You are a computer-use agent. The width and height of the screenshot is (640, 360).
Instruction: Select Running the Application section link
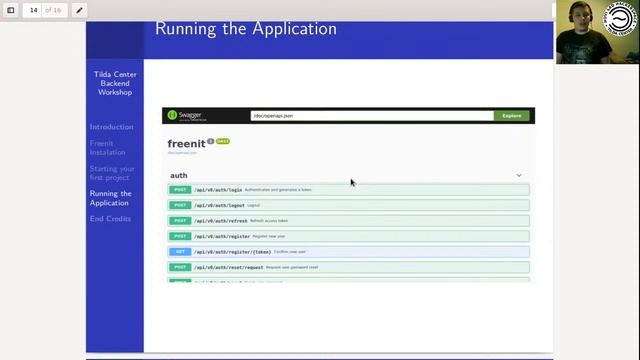pos(111,198)
